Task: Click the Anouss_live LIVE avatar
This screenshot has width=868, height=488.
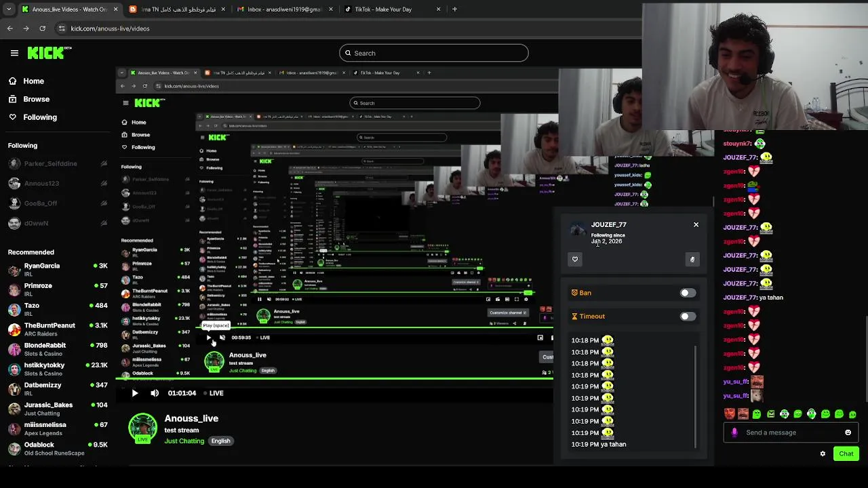Action: (142, 428)
